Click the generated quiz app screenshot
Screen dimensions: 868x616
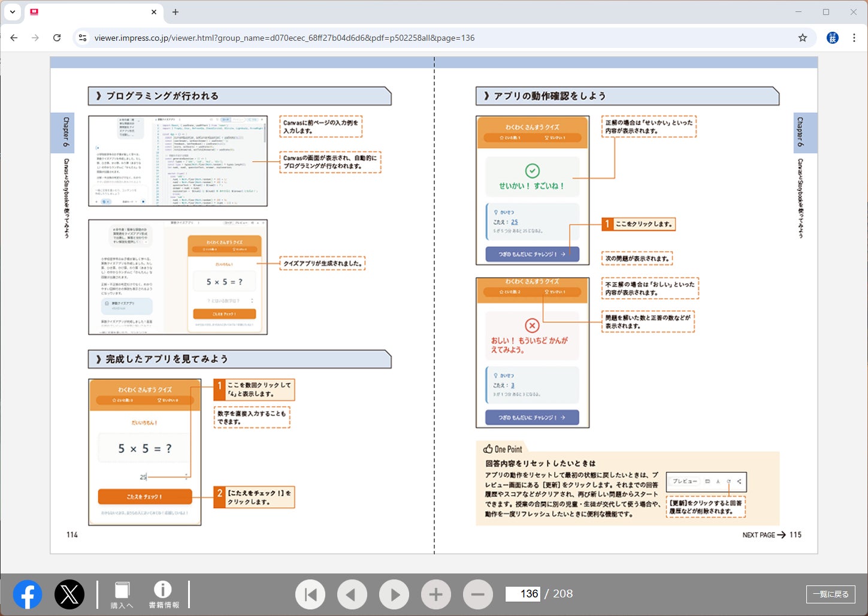click(x=178, y=277)
